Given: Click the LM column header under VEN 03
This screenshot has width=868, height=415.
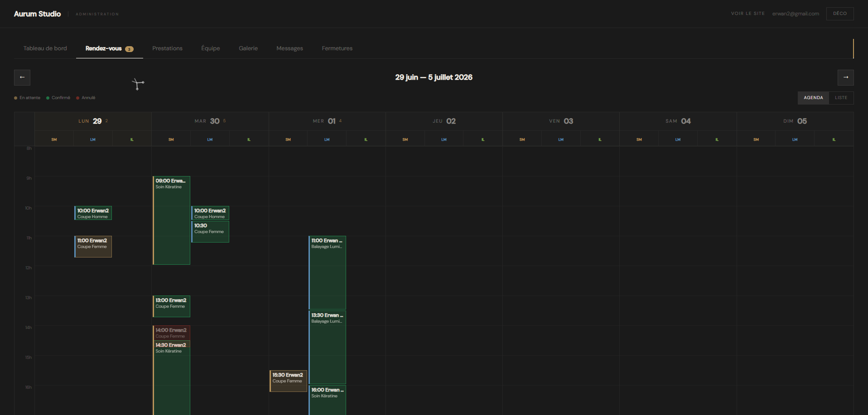Looking at the screenshot, I should pos(561,139).
